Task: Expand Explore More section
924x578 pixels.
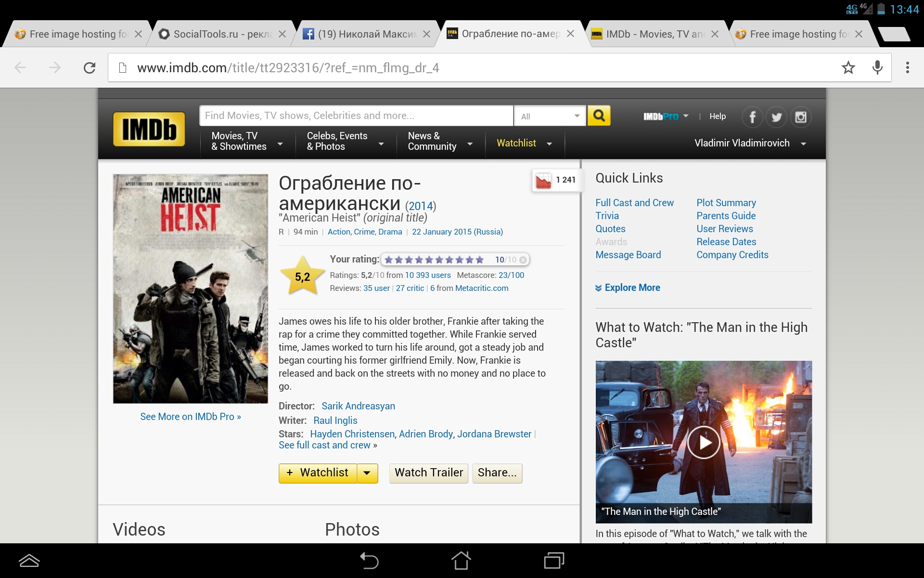Action: coord(628,288)
